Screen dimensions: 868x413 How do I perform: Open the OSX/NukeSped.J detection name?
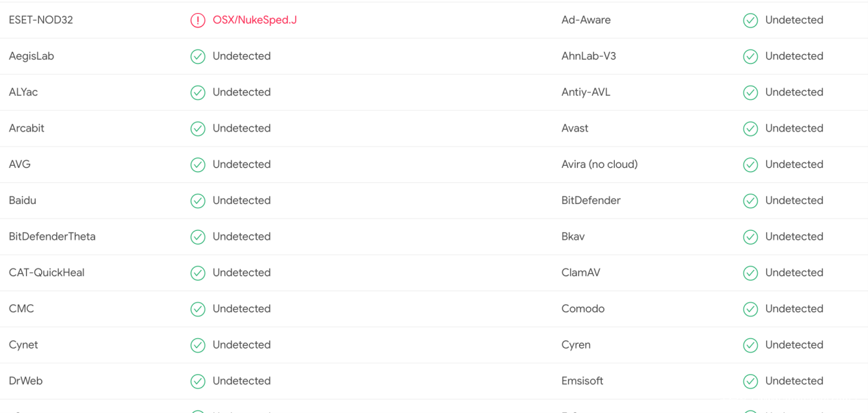click(x=255, y=20)
